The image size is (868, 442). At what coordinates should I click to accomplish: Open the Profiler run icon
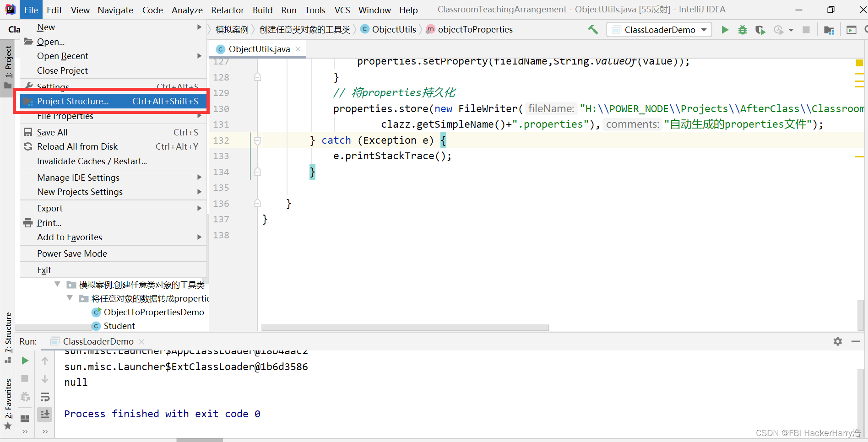778,30
